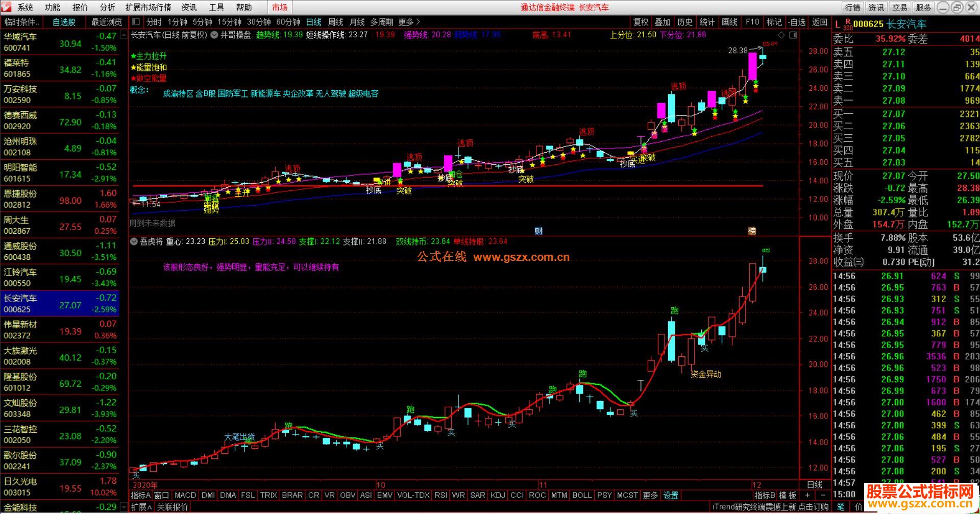This screenshot has height=514, width=980.
Task: Toggle right sidebar panel icon above chart
Action: [793, 35]
